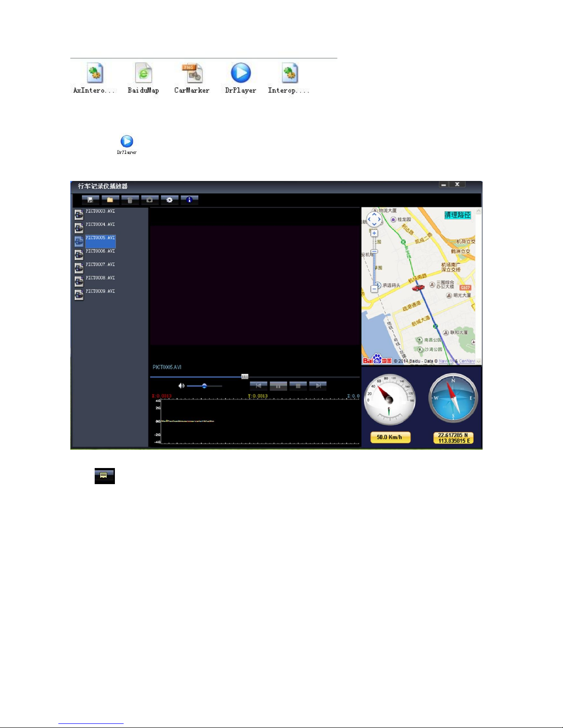Click the blue info toolbar icon
This screenshot has height=728, width=563.
coord(189,200)
